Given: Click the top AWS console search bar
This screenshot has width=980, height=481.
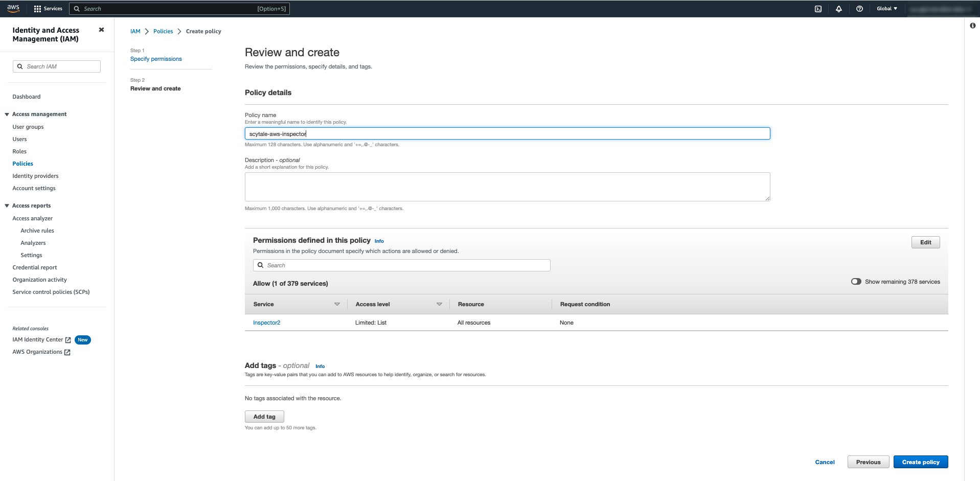Looking at the screenshot, I should pyautogui.click(x=179, y=9).
